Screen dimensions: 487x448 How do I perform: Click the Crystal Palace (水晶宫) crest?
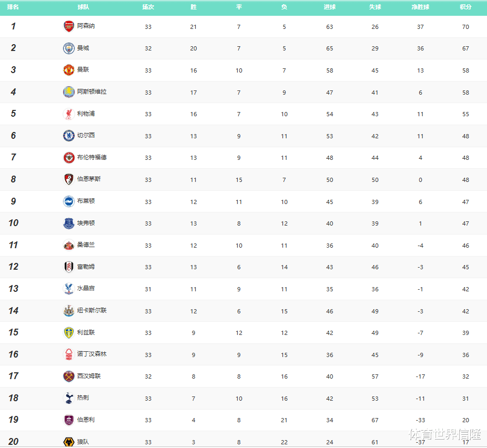69,289
